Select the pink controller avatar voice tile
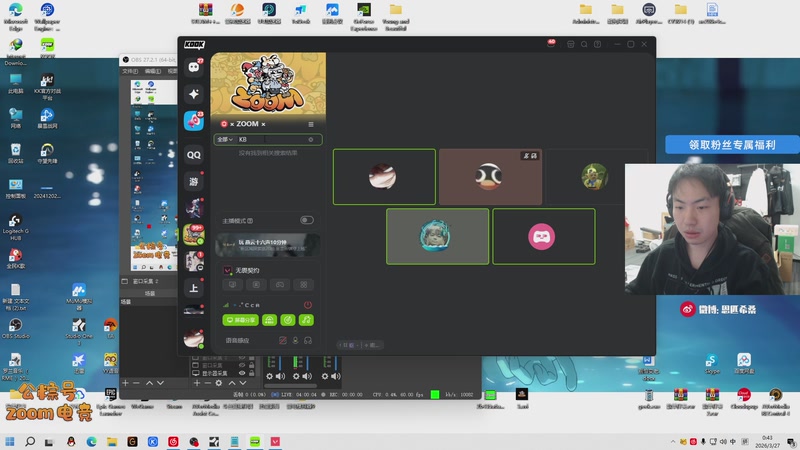The width and height of the screenshot is (800, 450). 544,236
